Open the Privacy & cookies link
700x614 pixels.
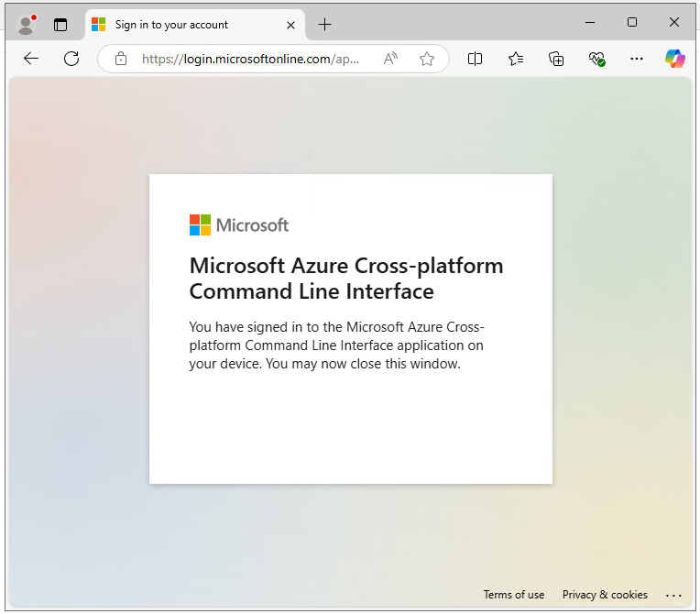tap(605, 595)
